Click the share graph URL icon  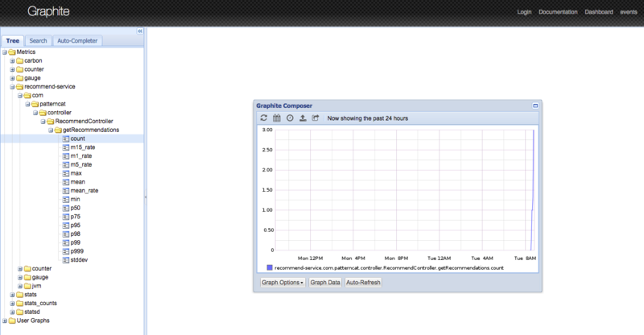(x=316, y=118)
